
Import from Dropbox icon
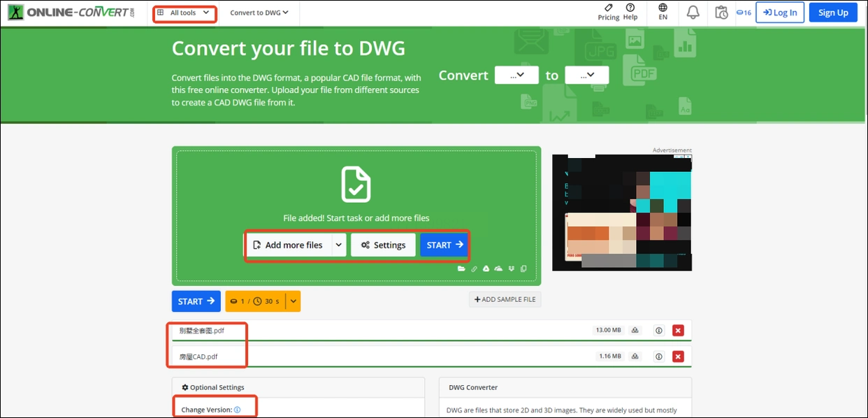click(x=512, y=268)
